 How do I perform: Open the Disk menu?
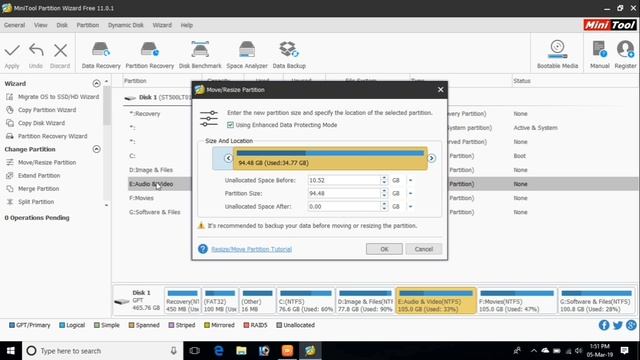62,25
